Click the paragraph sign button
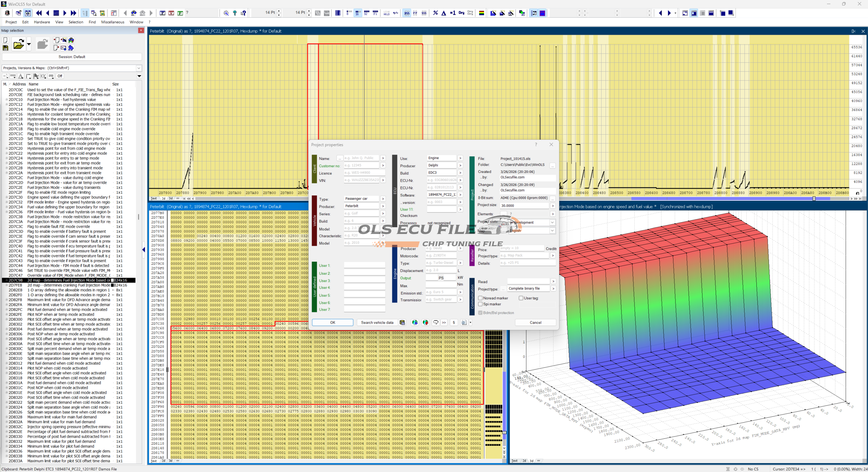 coord(454,322)
